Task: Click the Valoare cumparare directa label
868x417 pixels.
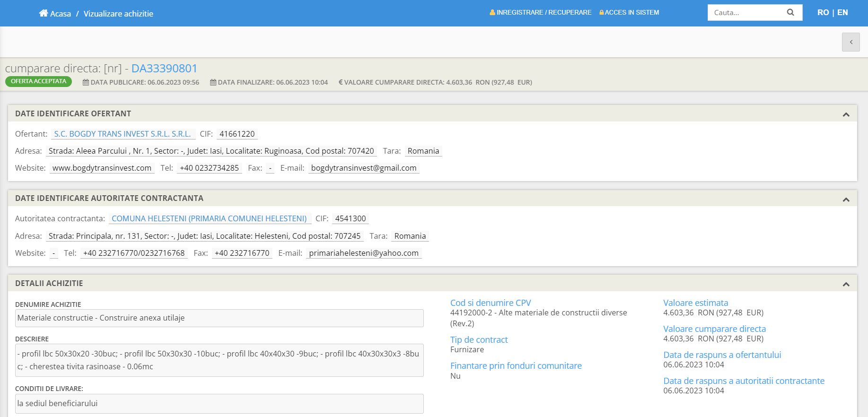Action: [x=714, y=329]
